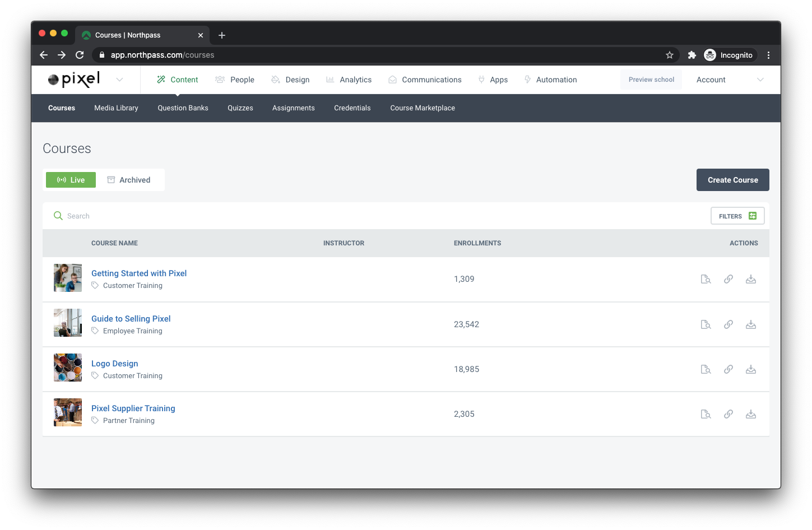Open the browser extensions puzzle icon
Viewport: 812px width, 530px height.
point(692,55)
